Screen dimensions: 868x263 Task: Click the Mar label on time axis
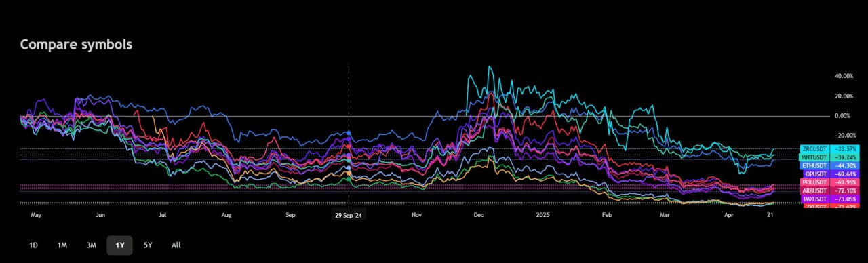click(665, 215)
